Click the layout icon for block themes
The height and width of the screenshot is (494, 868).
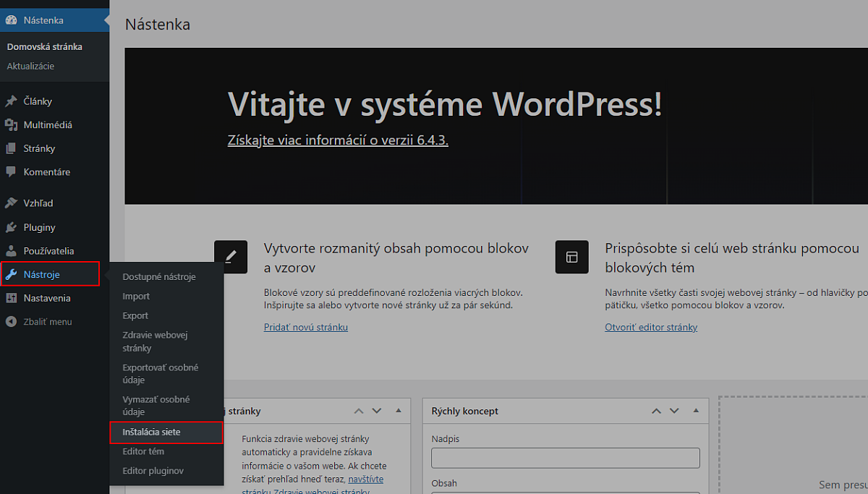pyautogui.click(x=572, y=257)
